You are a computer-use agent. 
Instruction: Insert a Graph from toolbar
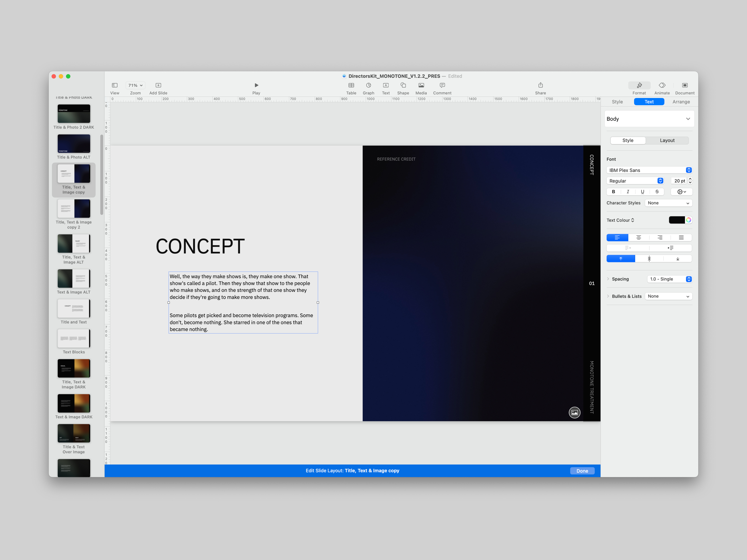coord(368,85)
